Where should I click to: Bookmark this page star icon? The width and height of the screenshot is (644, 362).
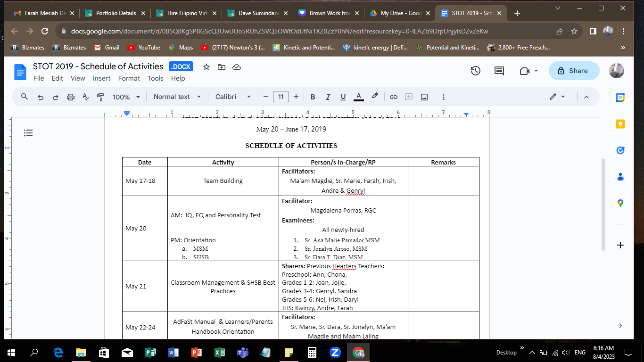574,32
